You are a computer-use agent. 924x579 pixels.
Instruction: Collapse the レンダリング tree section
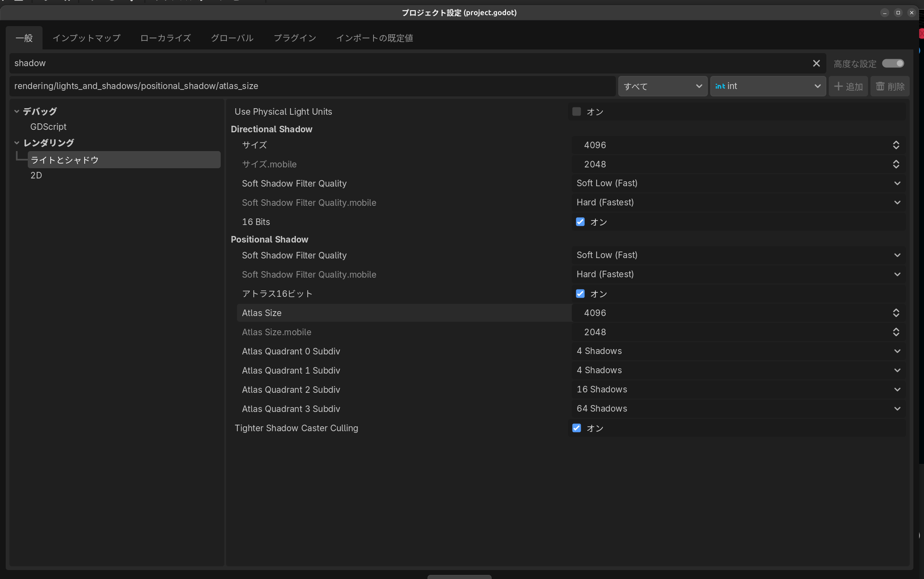tap(17, 143)
